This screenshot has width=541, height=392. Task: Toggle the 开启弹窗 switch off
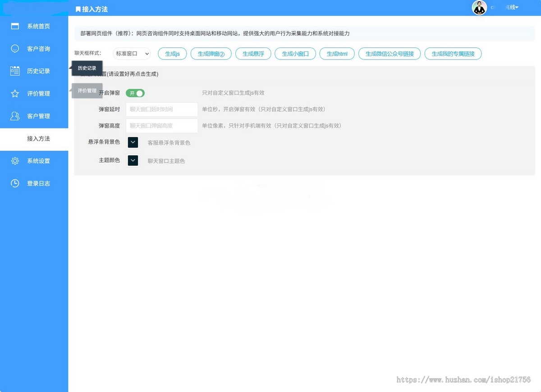click(135, 93)
